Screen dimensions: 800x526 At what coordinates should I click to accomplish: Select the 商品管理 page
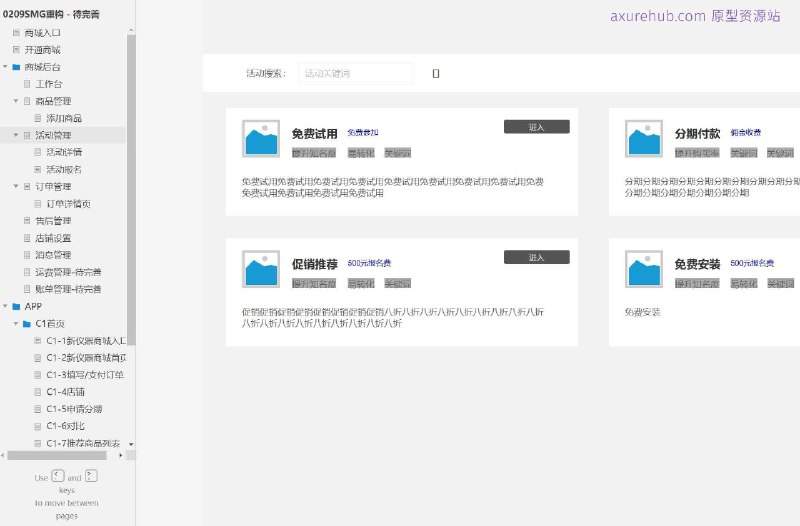(53, 101)
